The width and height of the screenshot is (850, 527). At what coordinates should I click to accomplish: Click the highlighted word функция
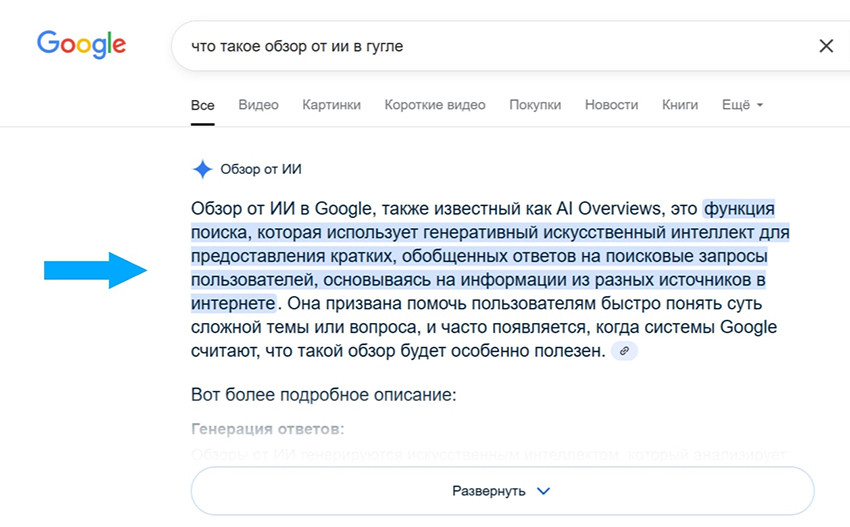739,208
